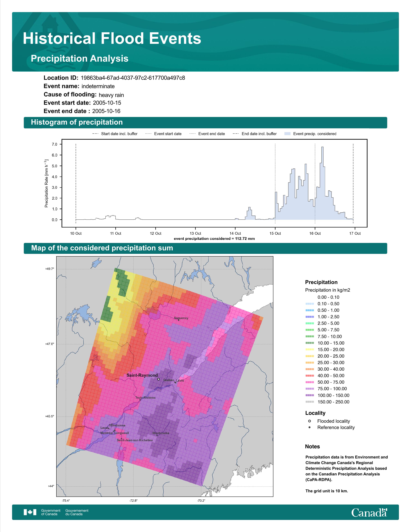Select the 15.00 - 20.00 precipitation swatch
Image resolution: width=411 pixels, height=532 pixels.
coord(309,350)
